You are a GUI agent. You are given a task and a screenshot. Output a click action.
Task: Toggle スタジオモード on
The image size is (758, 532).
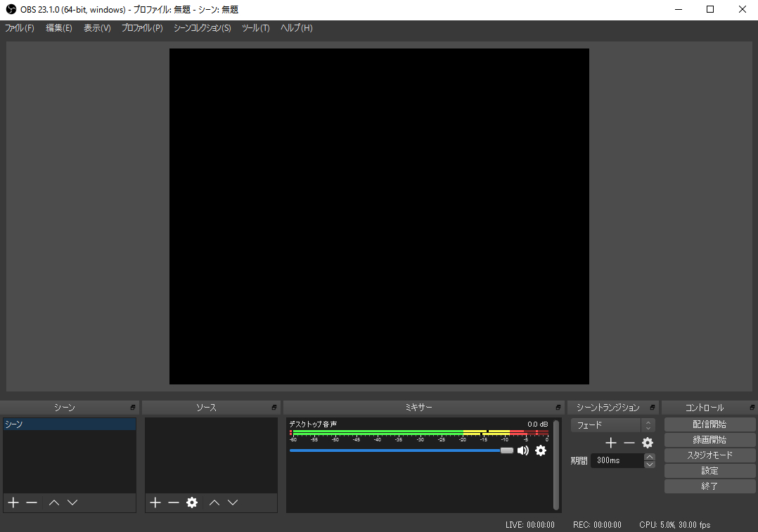coord(709,455)
